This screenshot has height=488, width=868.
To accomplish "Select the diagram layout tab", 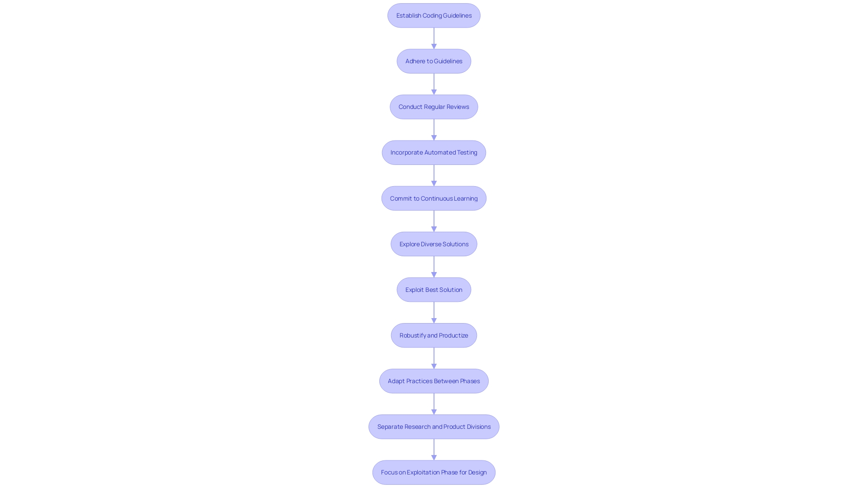I will (434, 244).
